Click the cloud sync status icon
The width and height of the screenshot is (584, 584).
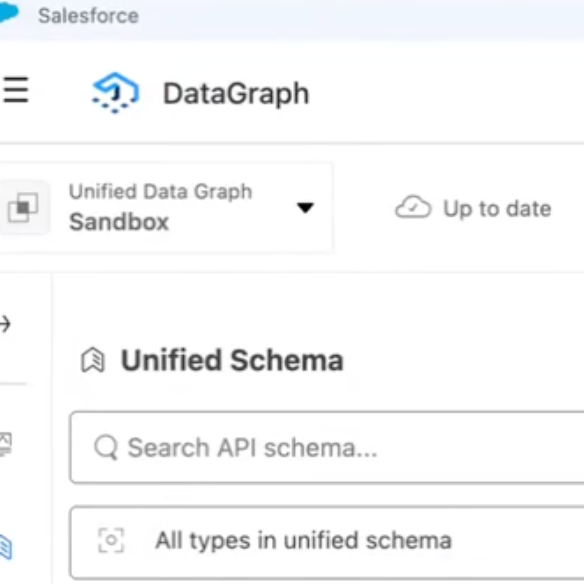pyautogui.click(x=413, y=207)
